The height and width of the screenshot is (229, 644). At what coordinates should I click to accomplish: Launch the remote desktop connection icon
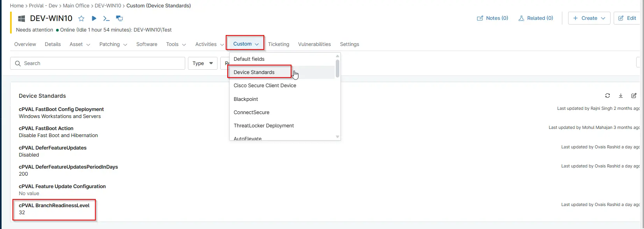pos(119,18)
